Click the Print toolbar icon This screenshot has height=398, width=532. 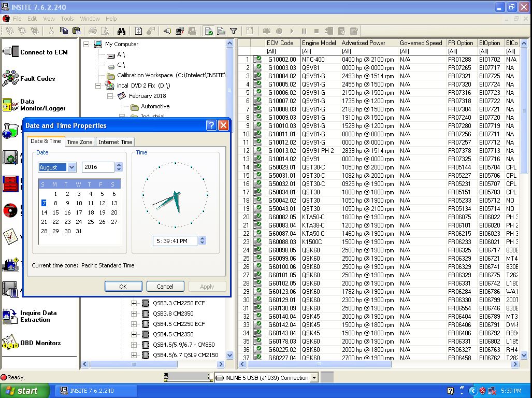pos(92,31)
